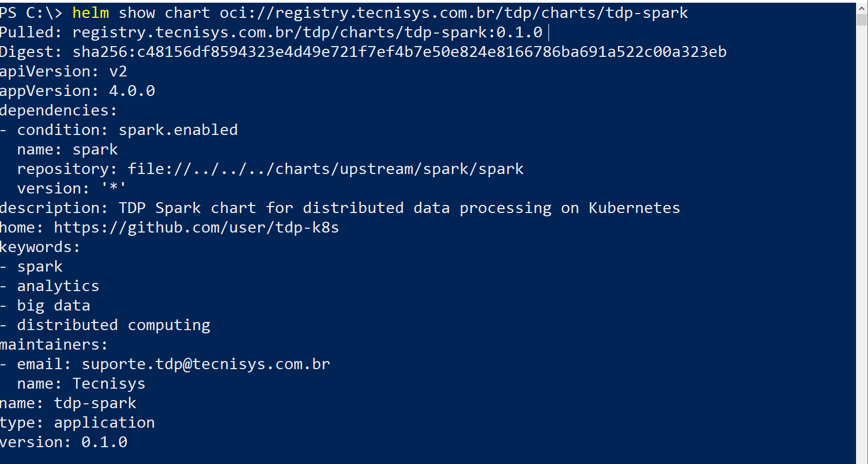The image size is (868, 464).
Task: Click the "analytics" keyword line
Action: point(58,286)
